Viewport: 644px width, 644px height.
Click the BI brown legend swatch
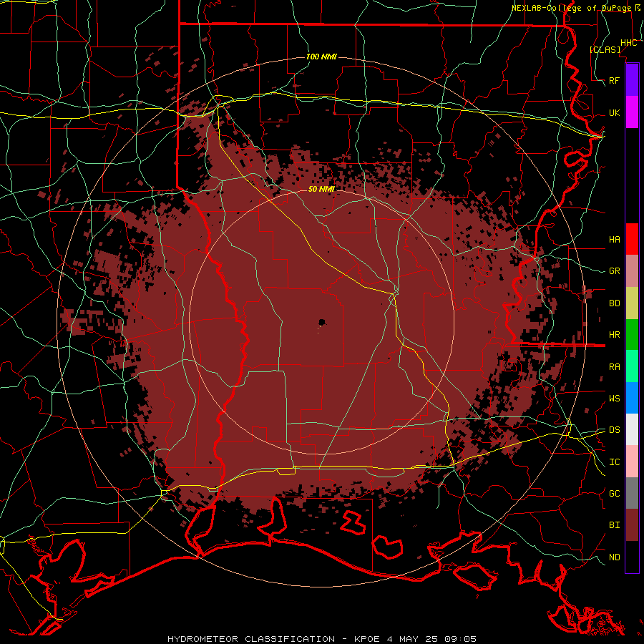tap(632, 525)
